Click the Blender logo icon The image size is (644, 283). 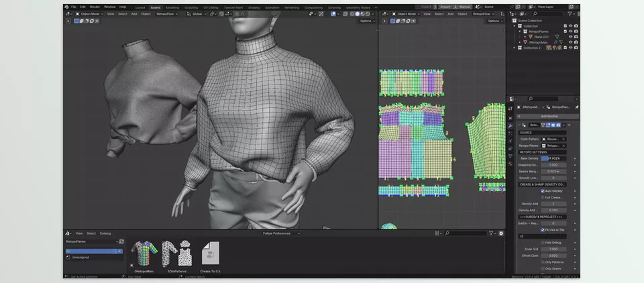pyautogui.click(x=66, y=7)
